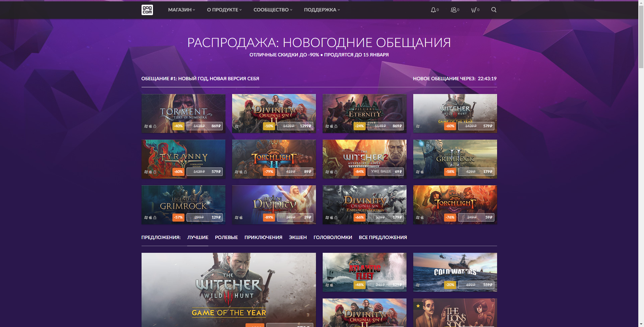Image resolution: width=644 pixels, height=327 pixels.
Task: Open small Witcher Wild Hunt GOTY tile
Action: point(455,113)
